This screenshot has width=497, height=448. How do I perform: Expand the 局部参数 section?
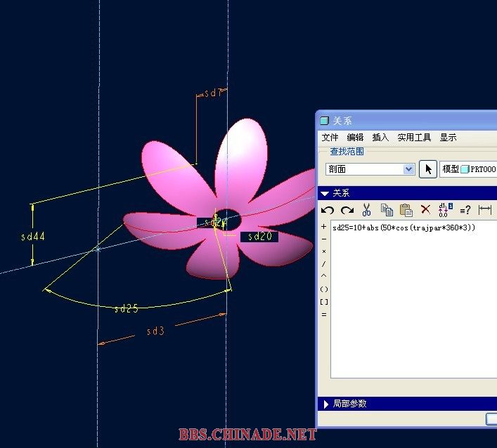click(x=325, y=404)
